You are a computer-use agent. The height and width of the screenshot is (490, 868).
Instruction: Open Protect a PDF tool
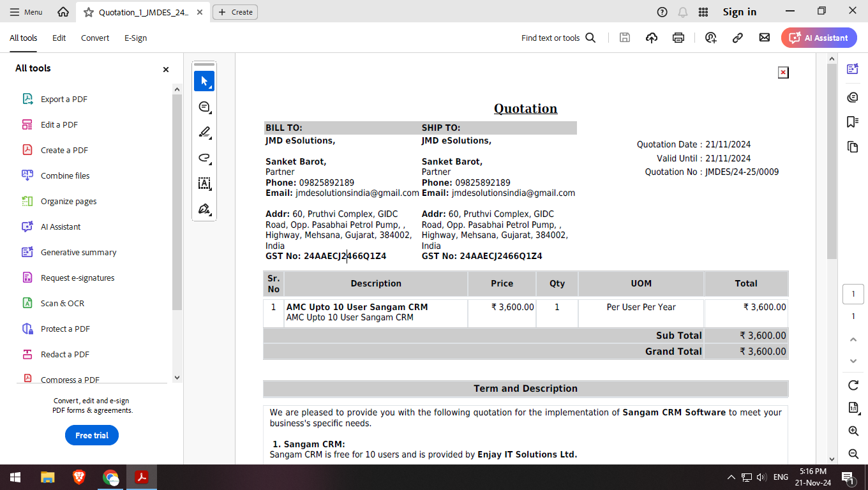(65, 329)
